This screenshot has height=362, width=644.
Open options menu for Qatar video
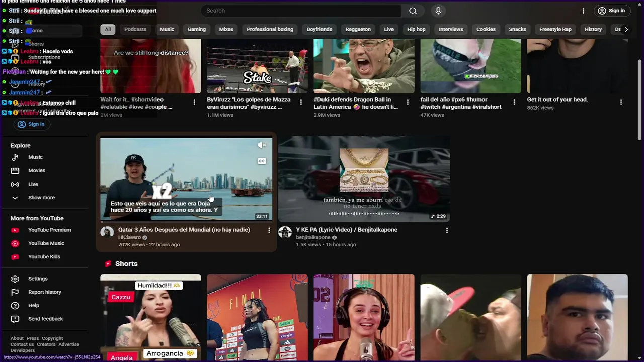(269, 230)
